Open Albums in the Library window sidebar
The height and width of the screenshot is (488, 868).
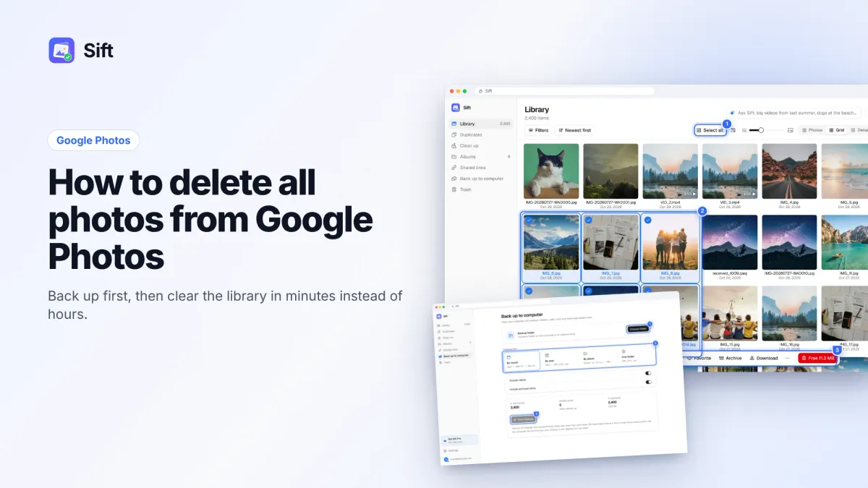[480, 156]
